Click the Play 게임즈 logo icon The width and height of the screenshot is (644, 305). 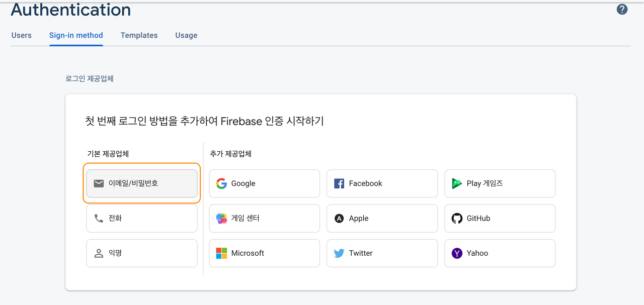[x=457, y=183]
